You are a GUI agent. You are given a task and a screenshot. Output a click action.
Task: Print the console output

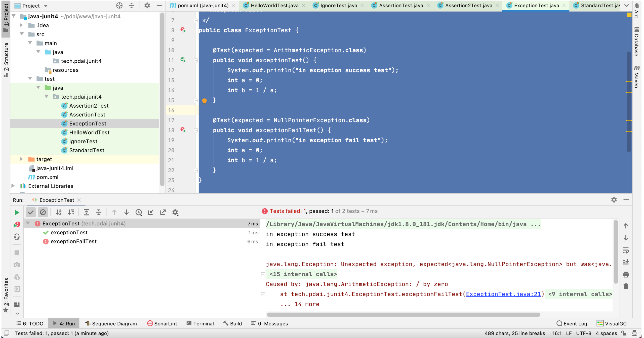coord(626,274)
